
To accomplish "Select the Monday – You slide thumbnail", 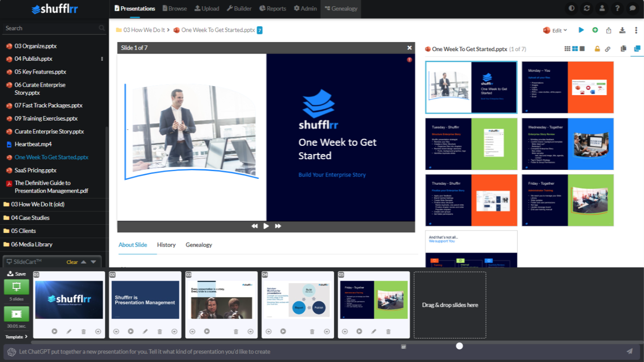I will point(568,88).
